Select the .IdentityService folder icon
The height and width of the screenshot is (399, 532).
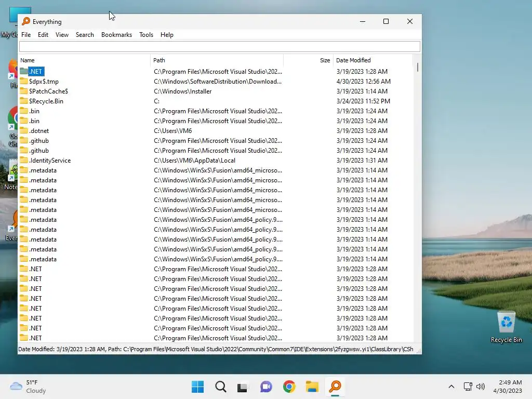click(24, 160)
